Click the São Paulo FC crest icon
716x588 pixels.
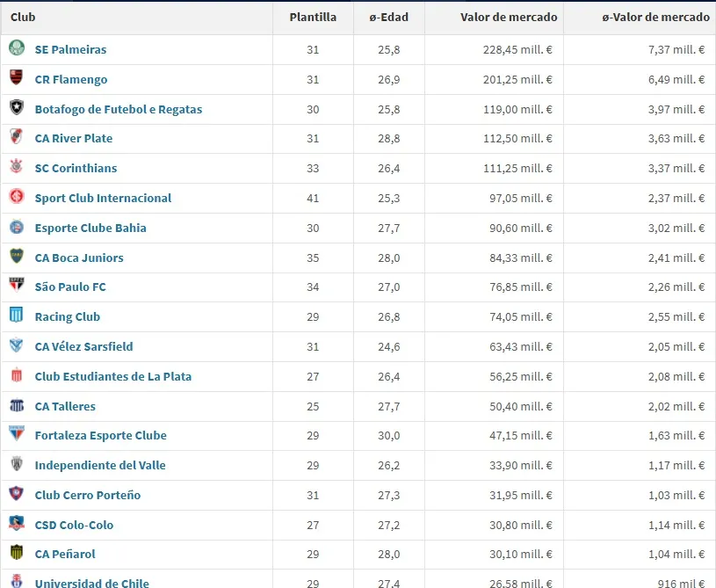pos(17,286)
